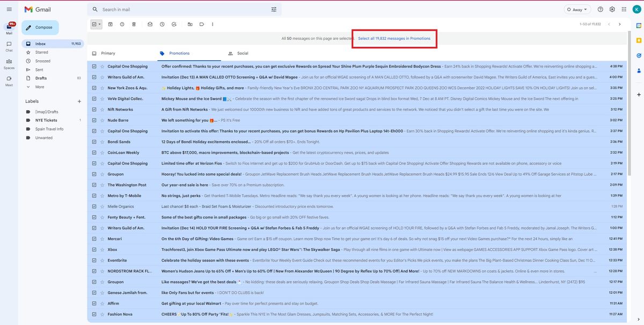Click the Labels icon in the toolbar
The image size is (644, 325).
click(x=200, y=23)
